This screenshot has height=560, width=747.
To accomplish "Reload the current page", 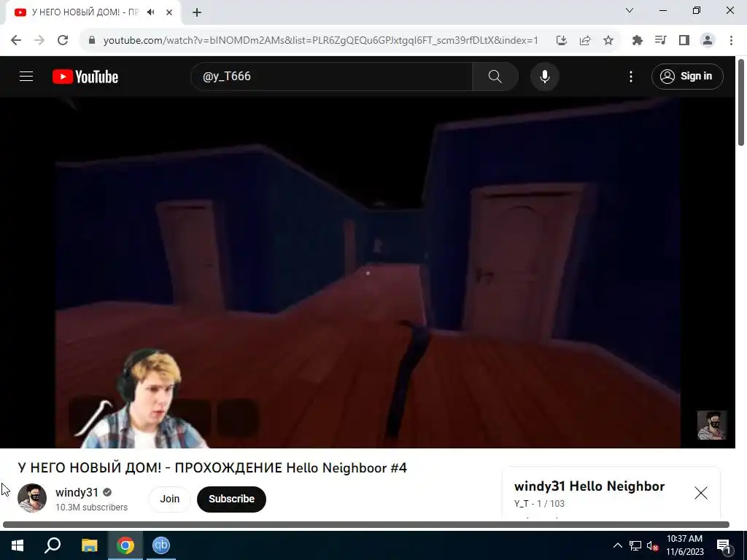I will pyautogui.click(x=63, y=40).
